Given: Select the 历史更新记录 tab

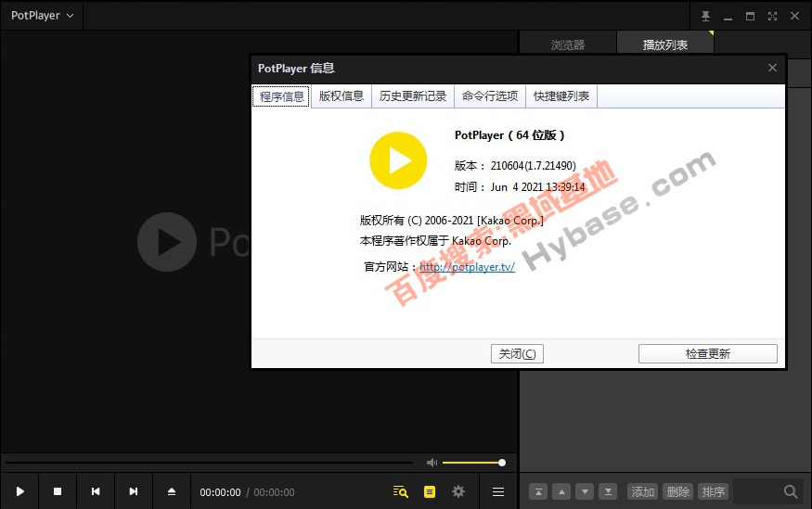Looking at the screenshot, I should (x=413, y=96).
